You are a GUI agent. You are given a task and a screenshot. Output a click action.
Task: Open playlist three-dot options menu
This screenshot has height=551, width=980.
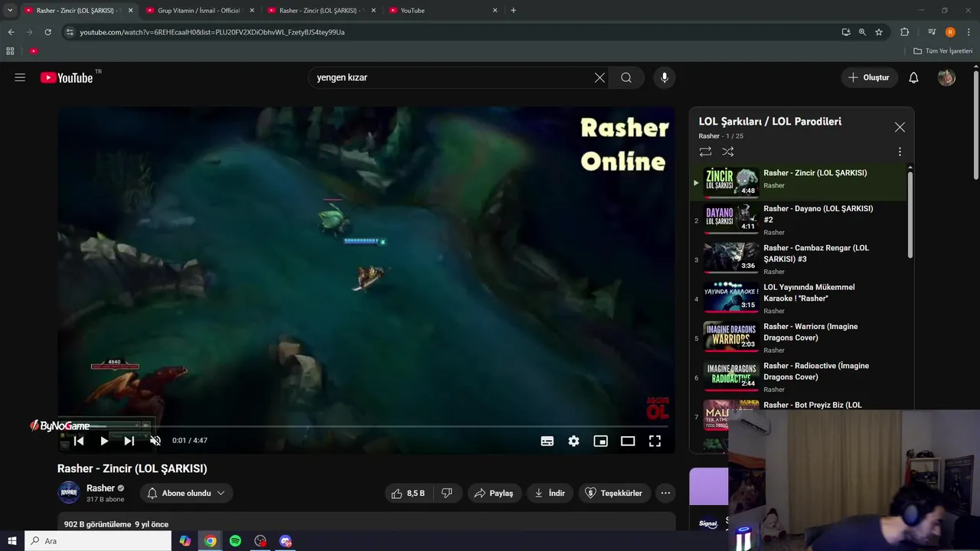click(x=900, y=152)
